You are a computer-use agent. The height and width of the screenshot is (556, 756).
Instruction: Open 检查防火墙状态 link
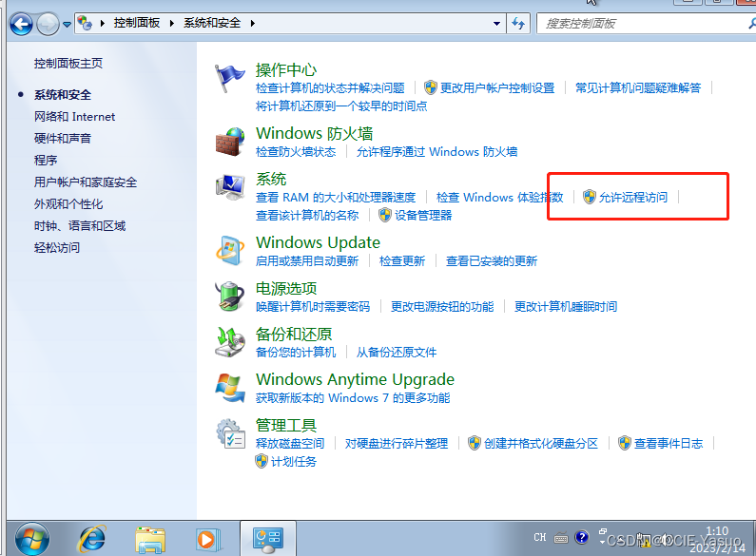[296, 152]
